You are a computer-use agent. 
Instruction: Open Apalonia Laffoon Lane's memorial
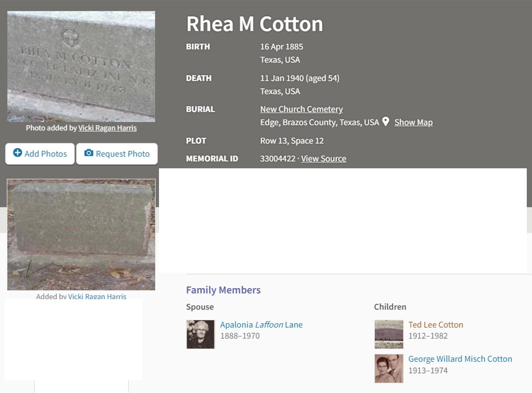(261, 325)
